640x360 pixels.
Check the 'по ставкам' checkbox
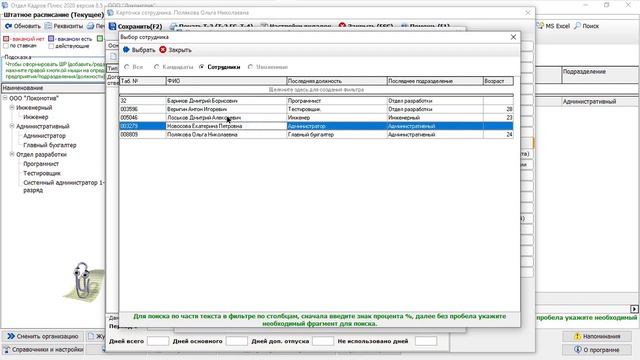(x=6, y=46)
